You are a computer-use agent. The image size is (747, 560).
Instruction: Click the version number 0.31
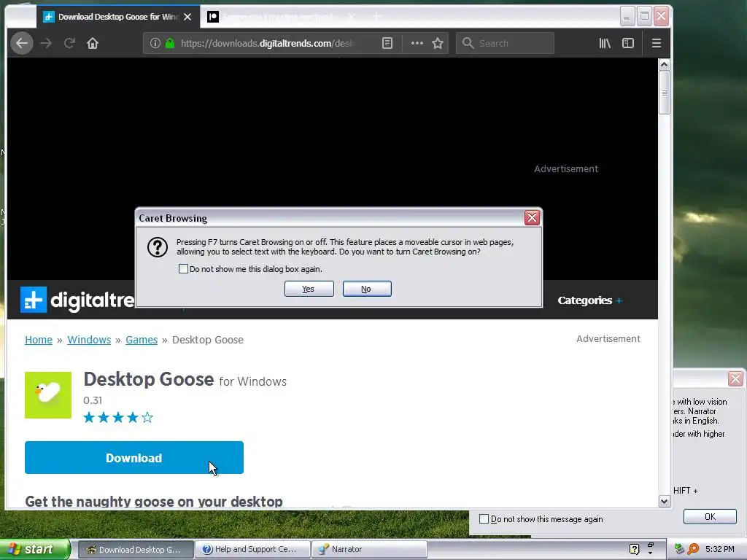tap(93, 400)
